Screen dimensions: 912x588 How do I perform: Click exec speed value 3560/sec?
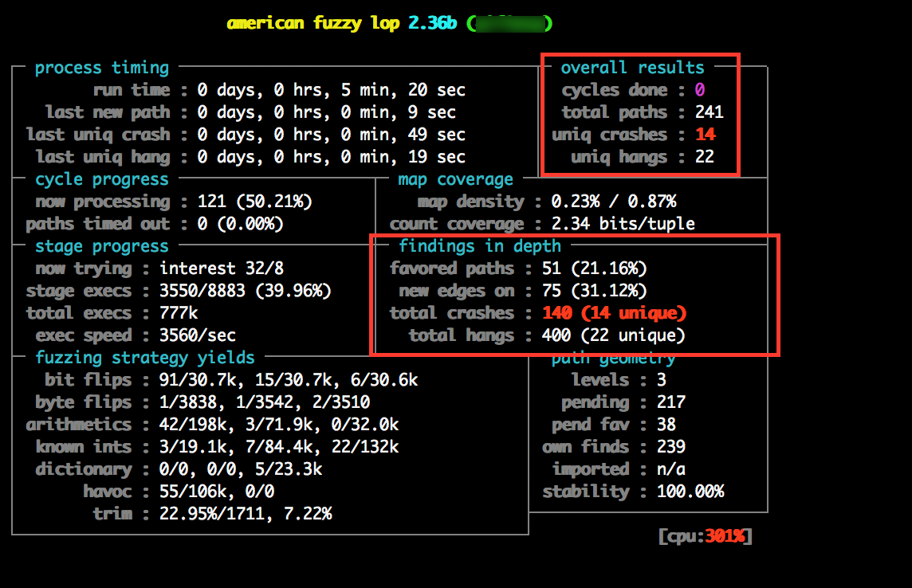(198, 336)
